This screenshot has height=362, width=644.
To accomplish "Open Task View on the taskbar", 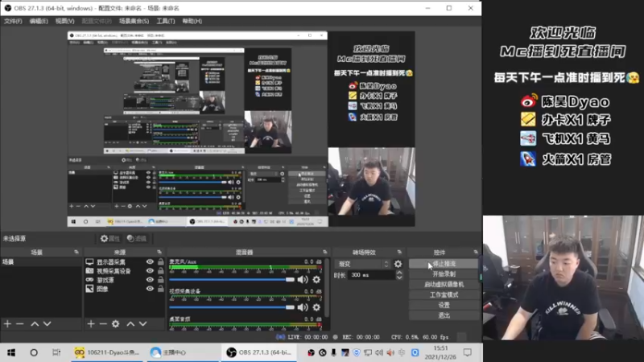I will pyautogui.click(x=56, y=352).
